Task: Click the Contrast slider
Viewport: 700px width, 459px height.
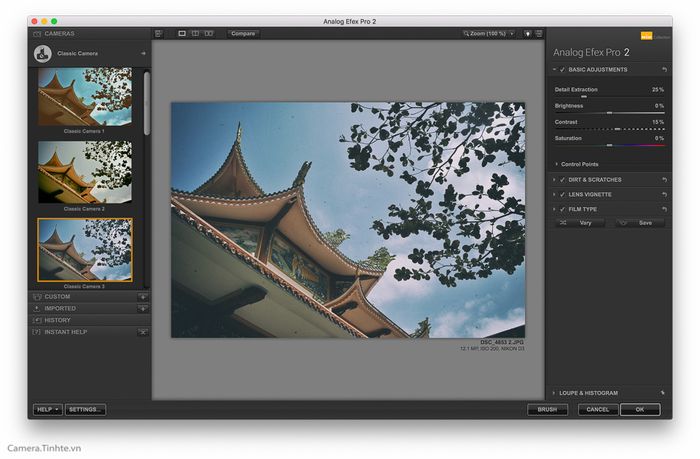Action: point(610,129)
